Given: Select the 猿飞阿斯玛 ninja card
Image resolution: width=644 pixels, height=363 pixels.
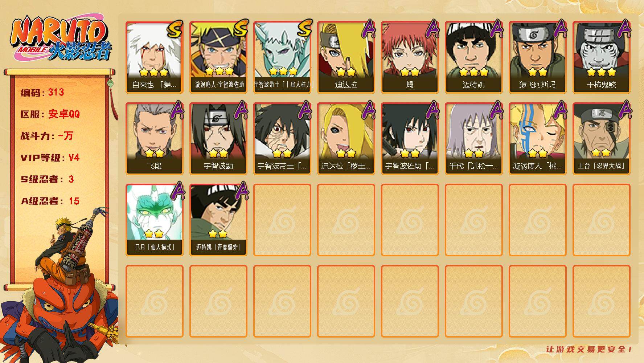Looking at the screenshot, I should point(538,57).
